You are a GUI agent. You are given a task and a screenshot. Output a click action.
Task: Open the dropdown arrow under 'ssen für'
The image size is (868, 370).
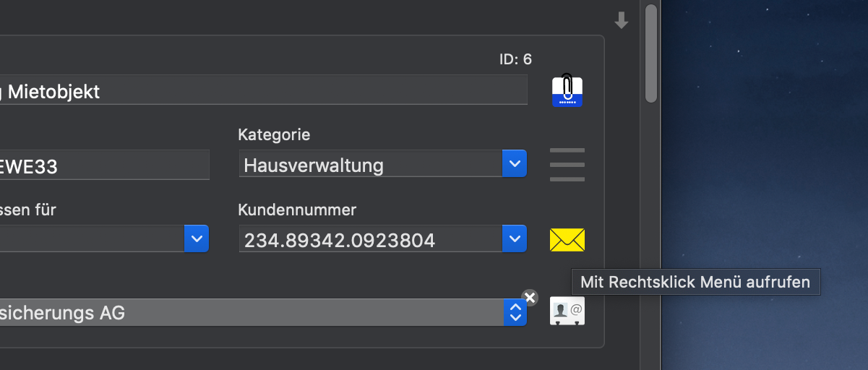coord(197,238)
